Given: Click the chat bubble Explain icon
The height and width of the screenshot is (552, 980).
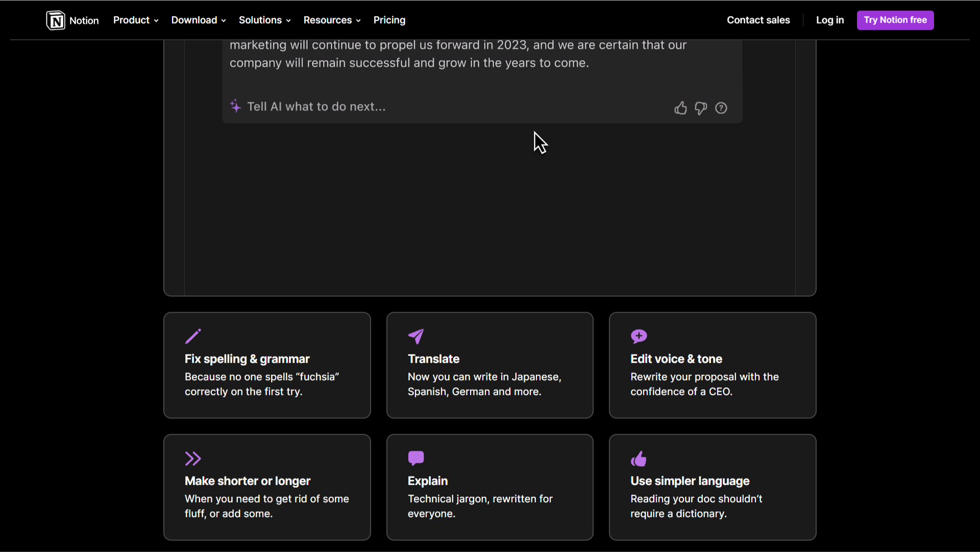Looking at the screenshot, I should point(416,458).
